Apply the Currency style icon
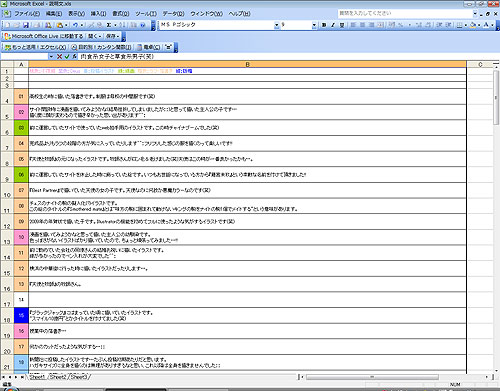This screenshot has width=500, height=391. coord(392,25)
